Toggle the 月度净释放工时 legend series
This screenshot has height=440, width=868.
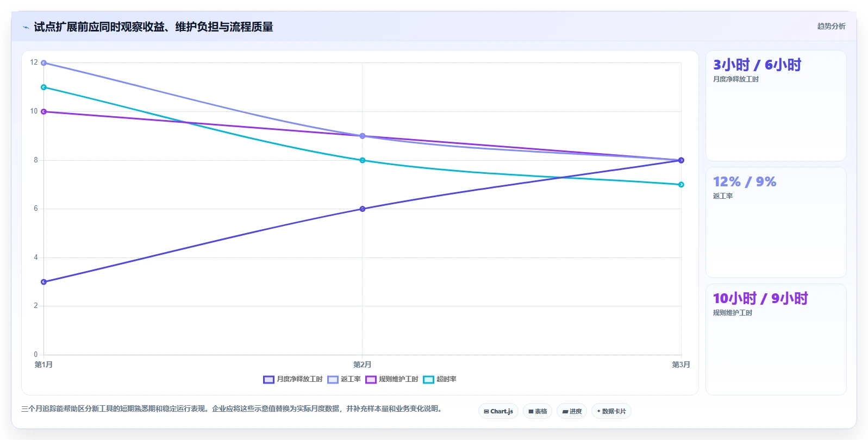(x=293, y=379)
